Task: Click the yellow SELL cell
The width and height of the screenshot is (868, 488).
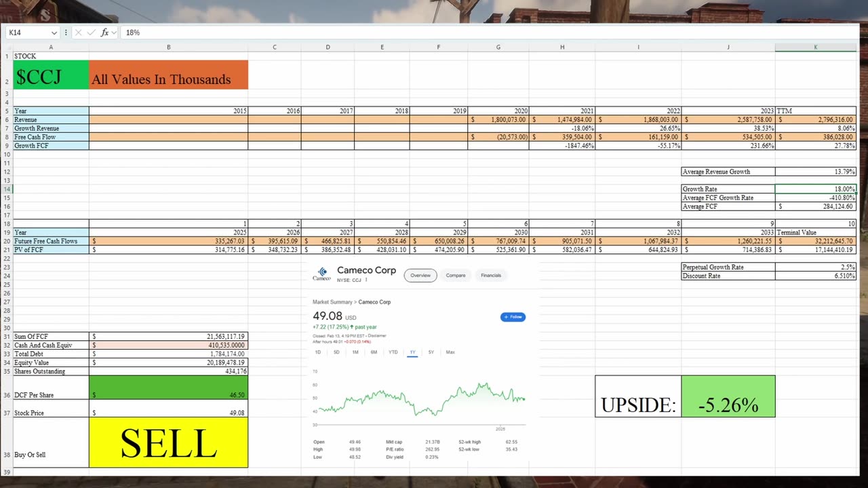Action: pyautogui.click(x=168, y=443)
